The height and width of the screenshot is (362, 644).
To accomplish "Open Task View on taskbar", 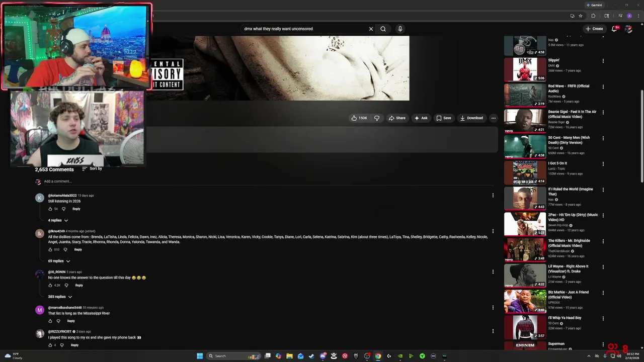I will pos(267,356).
